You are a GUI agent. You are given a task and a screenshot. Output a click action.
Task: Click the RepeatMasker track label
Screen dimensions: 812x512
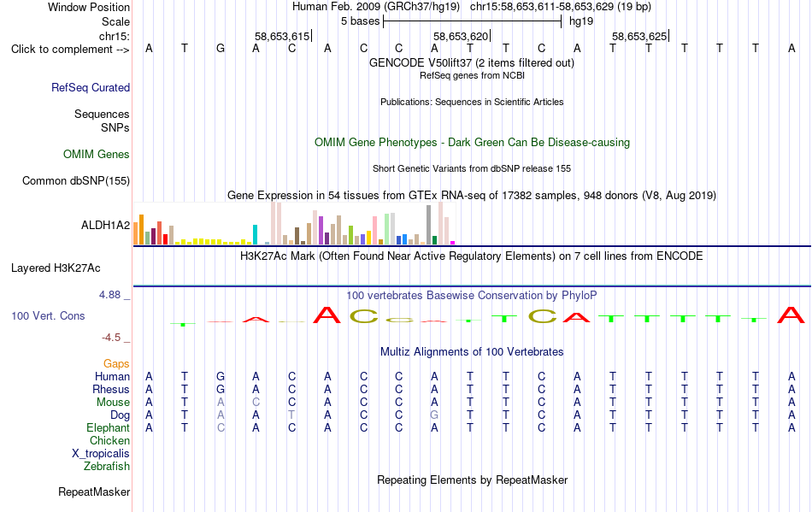tap(94, 491)
